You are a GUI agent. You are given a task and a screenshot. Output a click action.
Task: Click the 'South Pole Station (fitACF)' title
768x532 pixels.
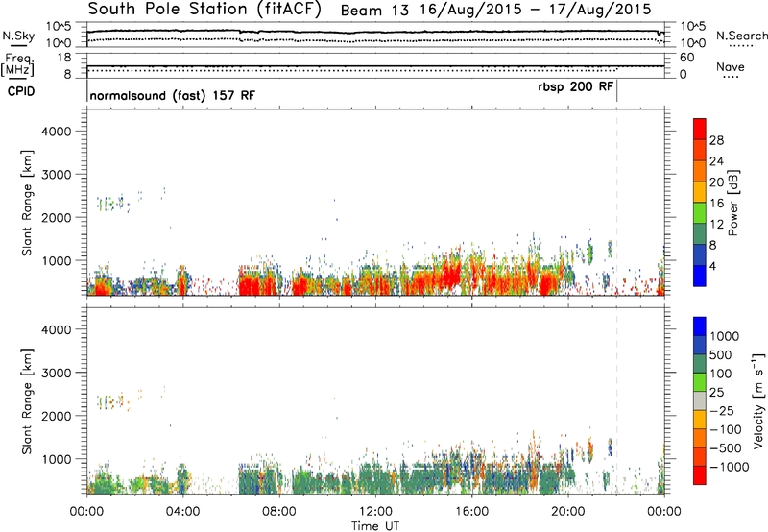click(x=204, y=10)
